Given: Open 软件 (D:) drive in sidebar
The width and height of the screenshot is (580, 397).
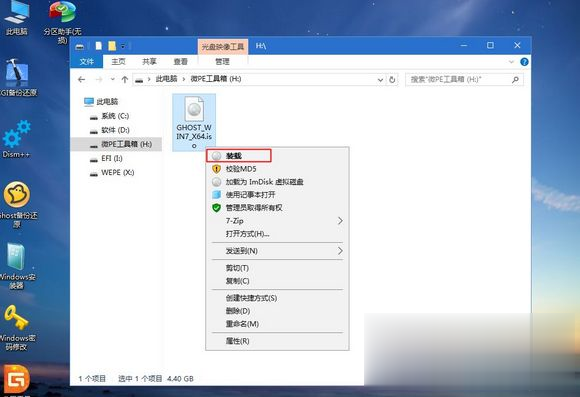Looking at the screenshot, I should click(x=115, y=130).
